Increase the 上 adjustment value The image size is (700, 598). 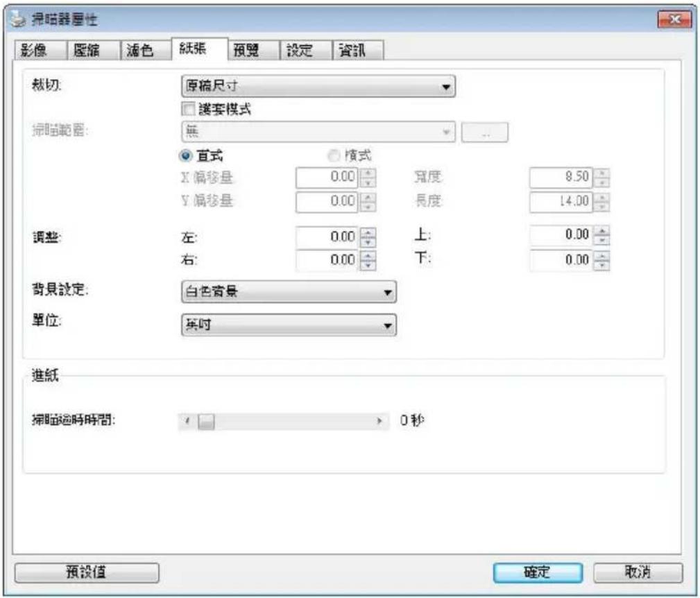601,230
